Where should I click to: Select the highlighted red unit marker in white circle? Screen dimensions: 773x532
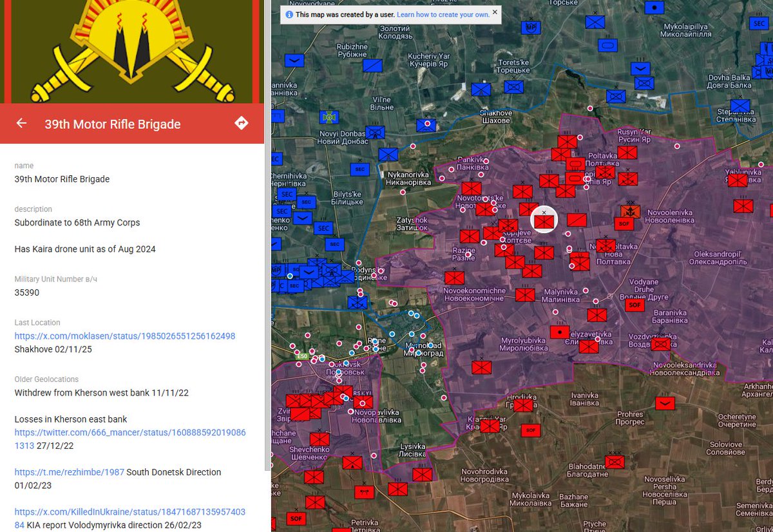point(544,220)
